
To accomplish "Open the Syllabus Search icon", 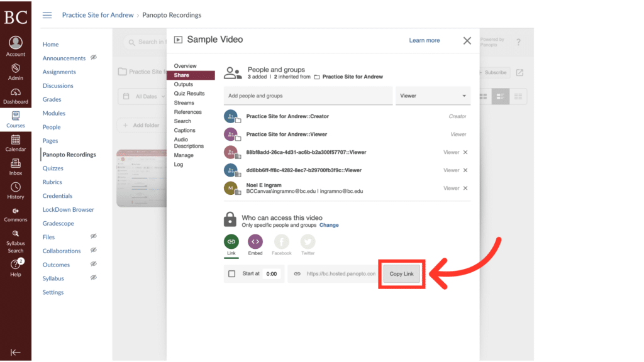I will pos(16,234).
